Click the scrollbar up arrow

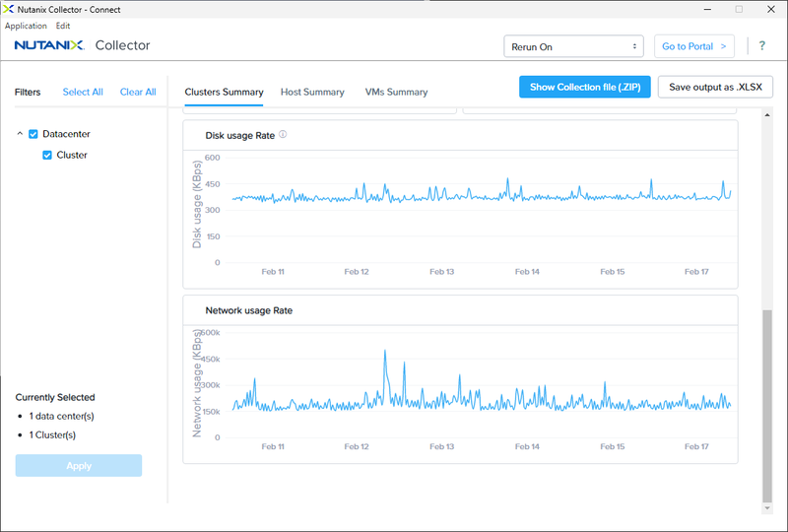[767, 115]
